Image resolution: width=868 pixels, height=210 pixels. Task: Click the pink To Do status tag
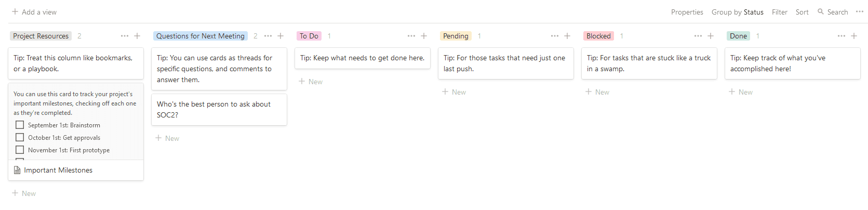pos(309,36)
